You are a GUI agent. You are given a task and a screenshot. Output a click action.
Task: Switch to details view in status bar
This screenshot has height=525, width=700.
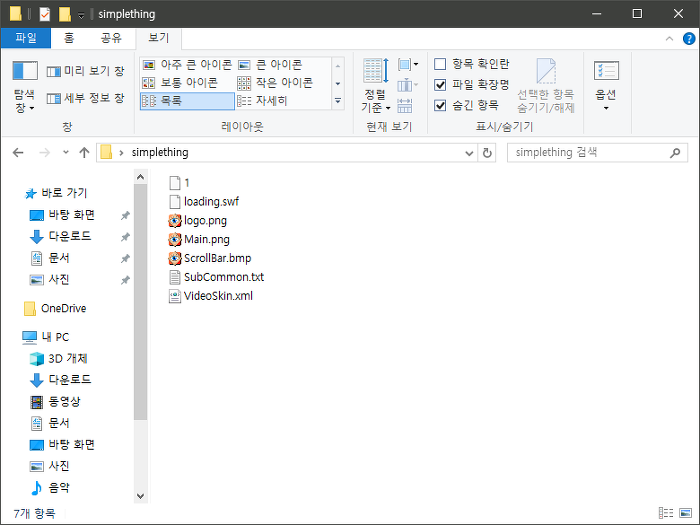(666, 513)
